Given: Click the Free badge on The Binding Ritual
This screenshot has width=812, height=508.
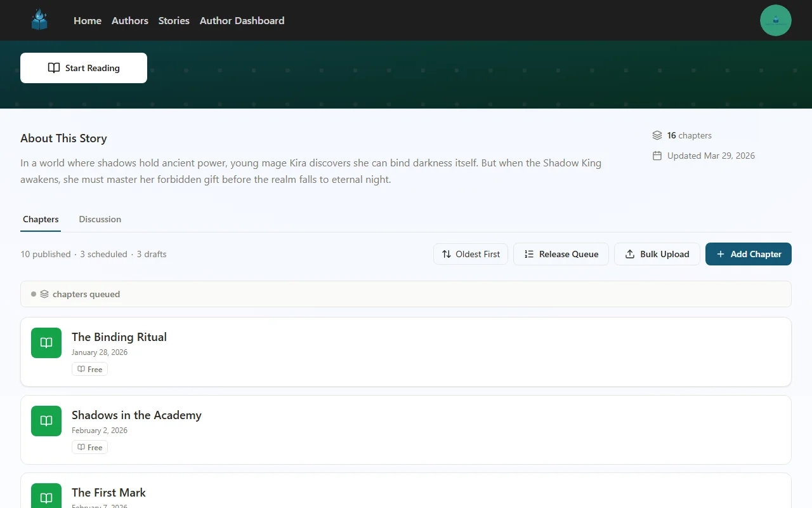Looking at the screenshot, I should [x=89, y=369].
